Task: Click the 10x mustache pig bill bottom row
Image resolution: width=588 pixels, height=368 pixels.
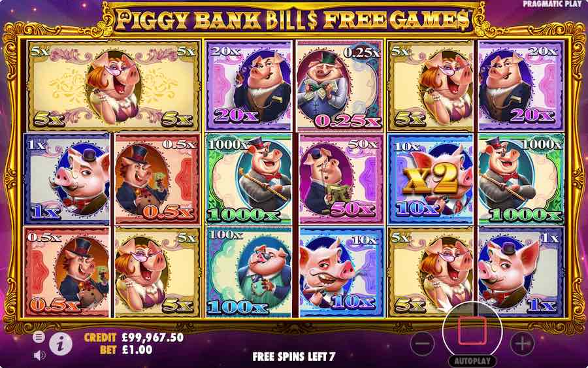Action: click(x=341, y=272)
